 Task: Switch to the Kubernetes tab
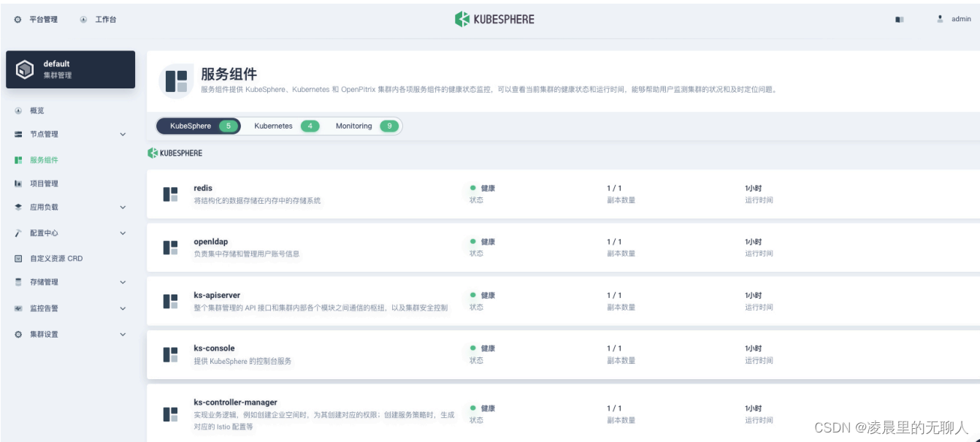pos(286,126)
